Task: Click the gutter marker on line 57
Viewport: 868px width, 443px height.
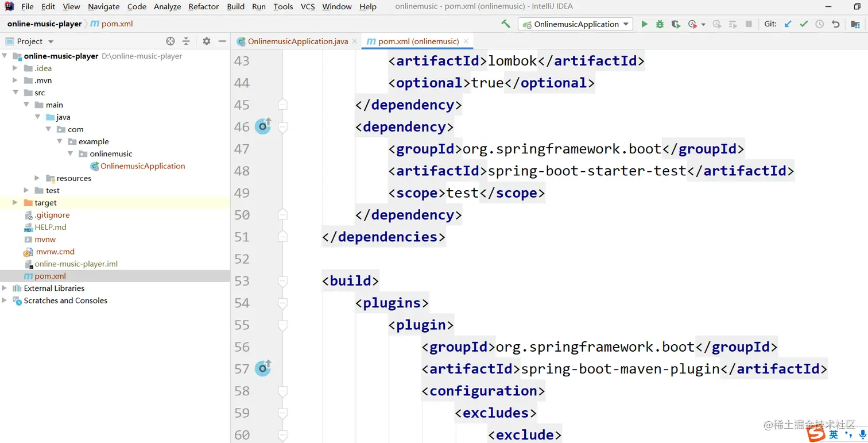Action: pyautogui.click(x=263, y=368)
